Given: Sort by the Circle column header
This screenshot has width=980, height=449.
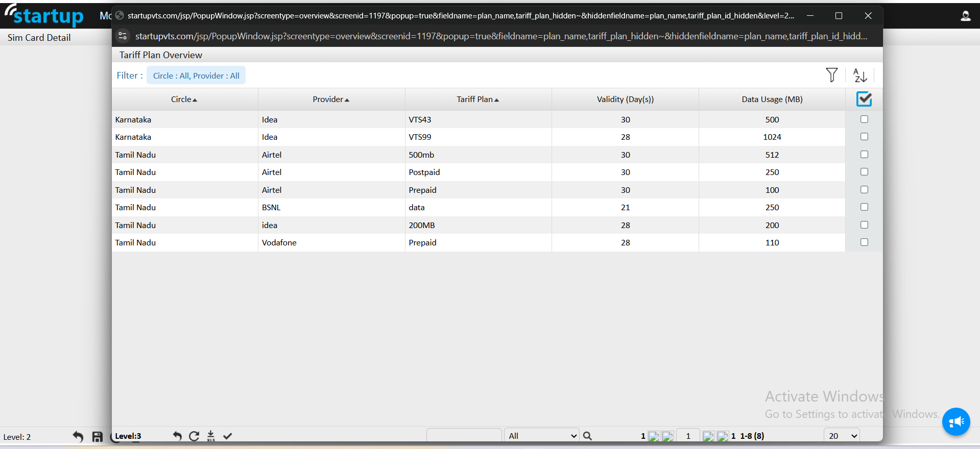Looking at the screenshot, I should pos(184,99).
